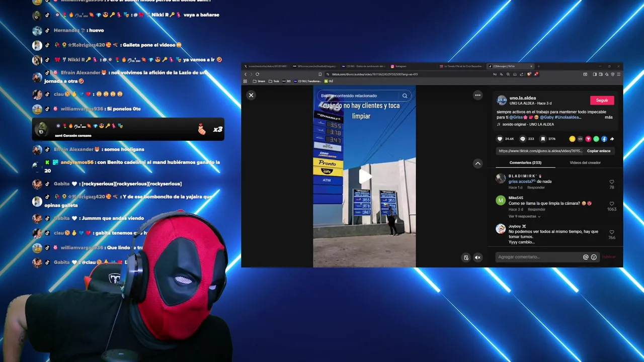Viewport: 644px width, 362px height.
Task: Open the three-dot more options menu on video
Action: (477, 95)
